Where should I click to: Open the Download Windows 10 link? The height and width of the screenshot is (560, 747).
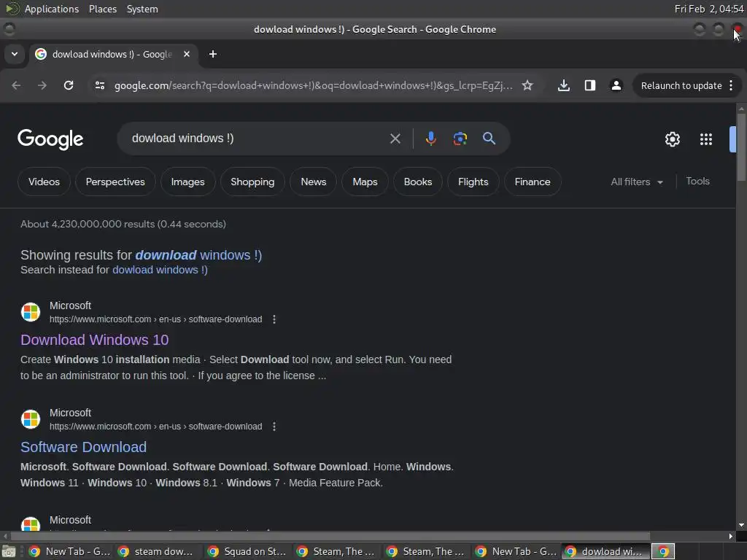pos(94,340)
